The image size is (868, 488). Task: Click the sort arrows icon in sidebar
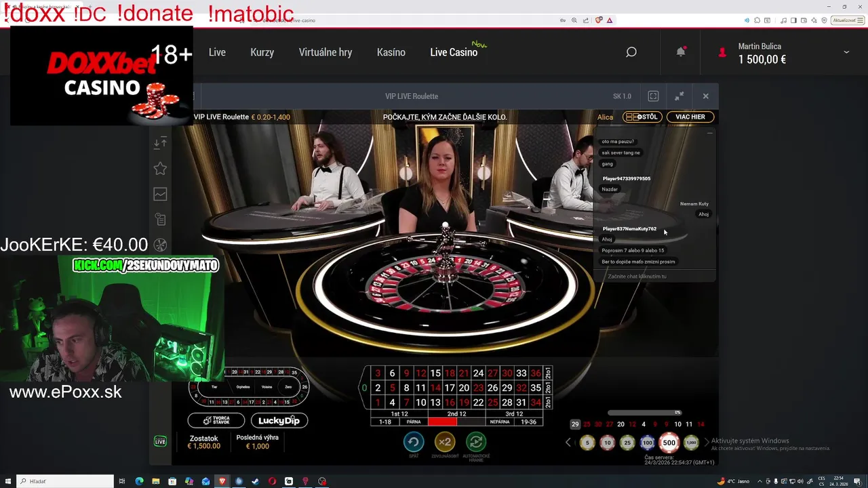coord(160,142)
